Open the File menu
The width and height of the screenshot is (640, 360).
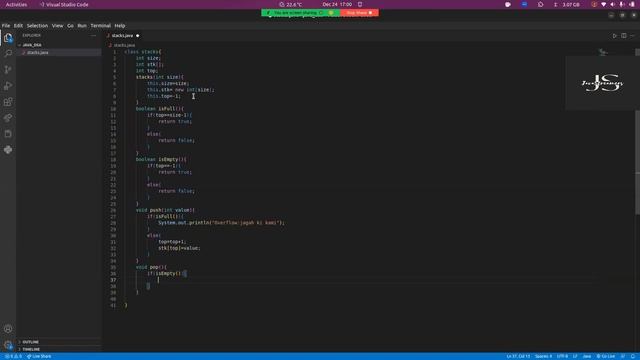point(6,26)
